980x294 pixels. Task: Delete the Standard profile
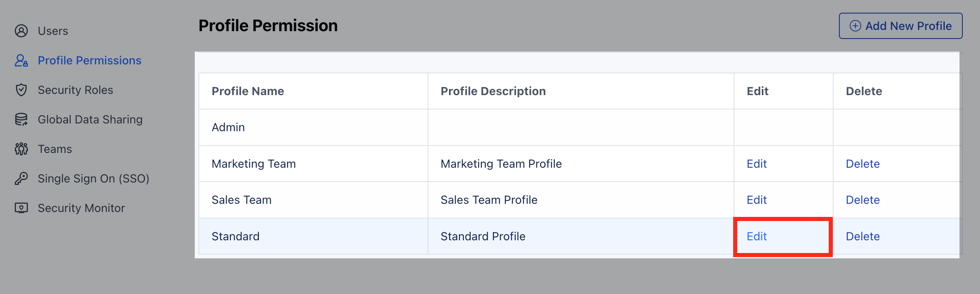(x=863, y=236)
